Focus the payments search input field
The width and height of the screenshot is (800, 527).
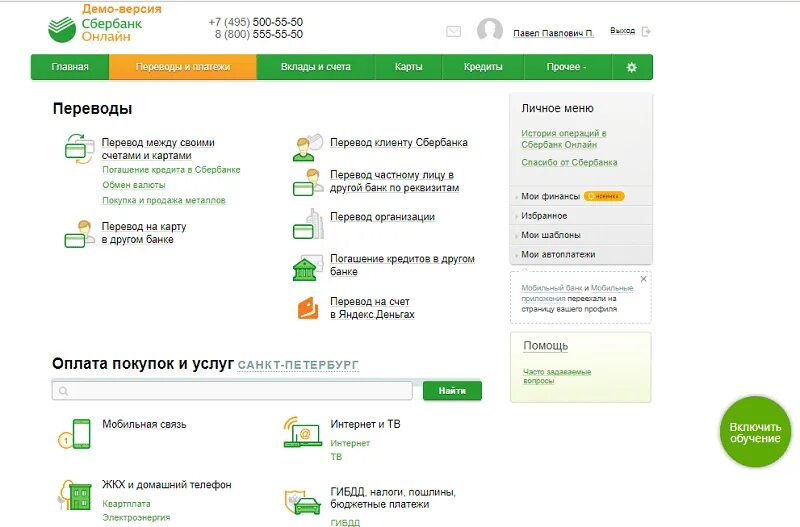click(x=232, y=391)
